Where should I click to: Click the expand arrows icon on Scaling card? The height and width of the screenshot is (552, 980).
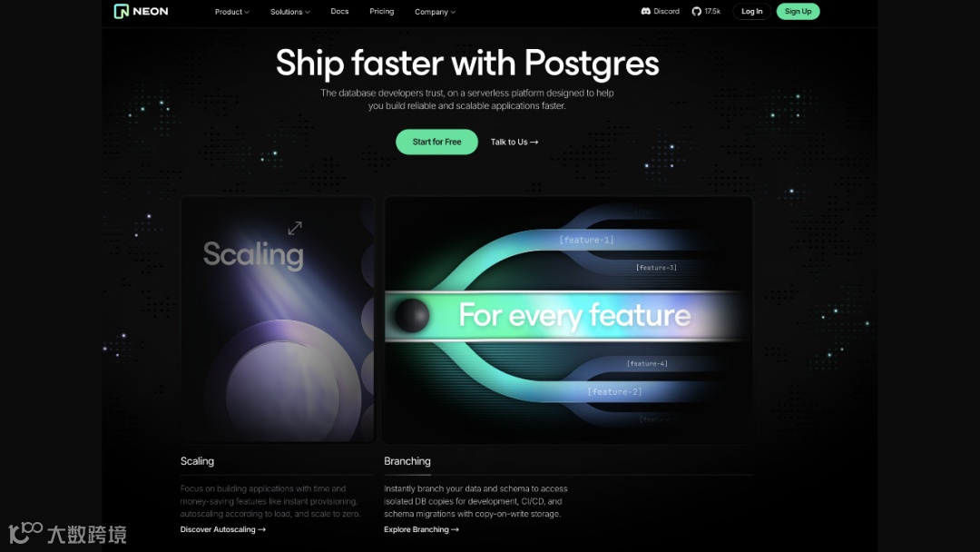click(295, 228)
